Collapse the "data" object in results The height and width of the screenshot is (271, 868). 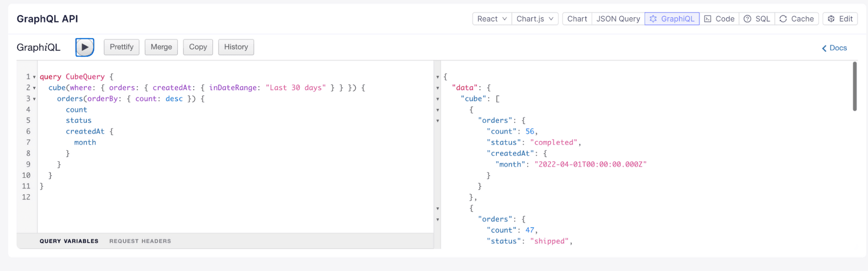[438, 88]
